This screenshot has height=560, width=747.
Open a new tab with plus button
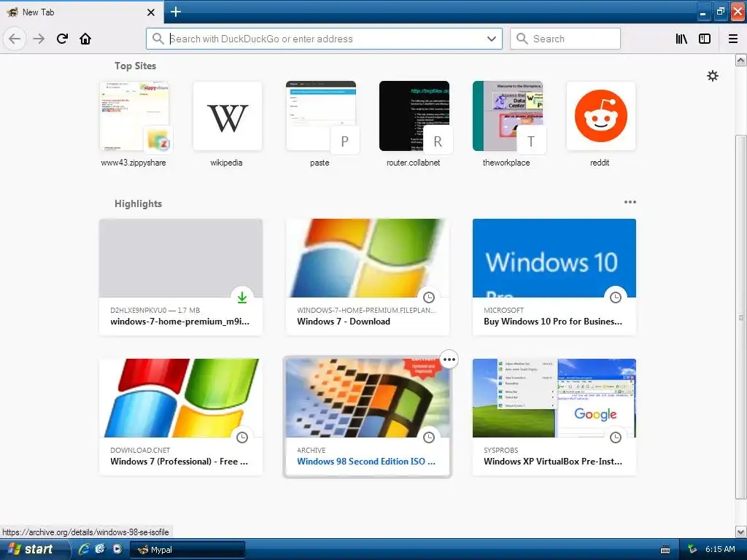click(x=175, y=12)
